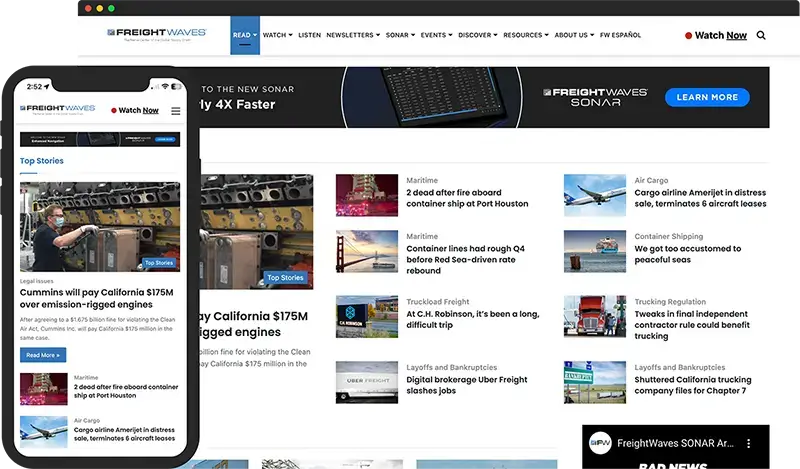
Task: Tap Cummins $175M headline on phone
Action: point(96,298)
